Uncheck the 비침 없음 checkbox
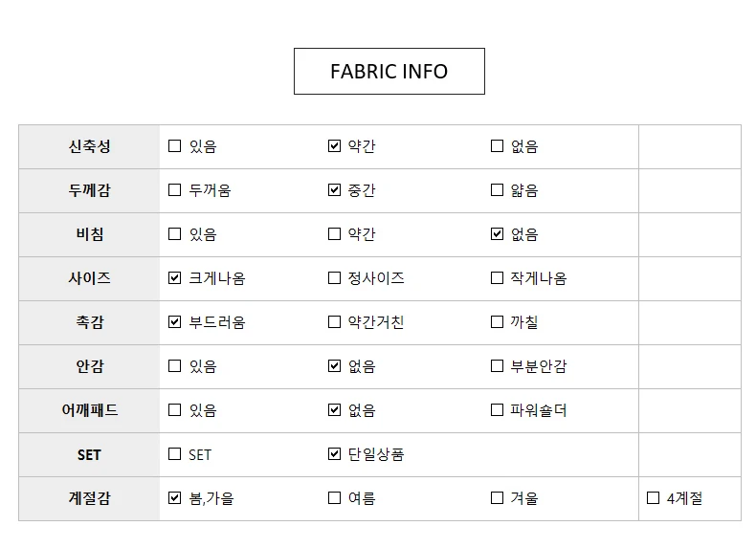Screen dimensions: 756x548 pos(497,234)
